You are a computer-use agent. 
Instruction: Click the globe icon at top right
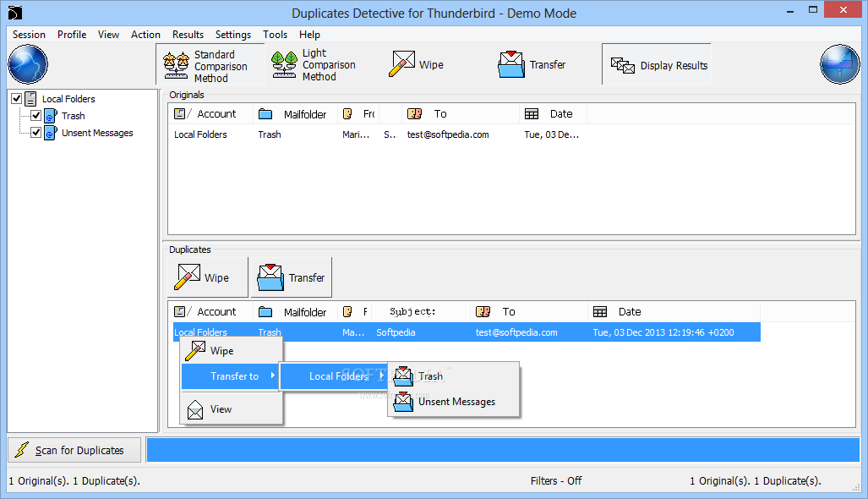tap(839, 64)
